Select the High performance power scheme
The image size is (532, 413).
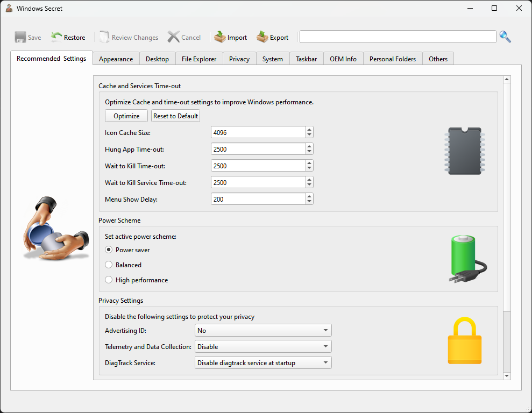click(109, 280)
